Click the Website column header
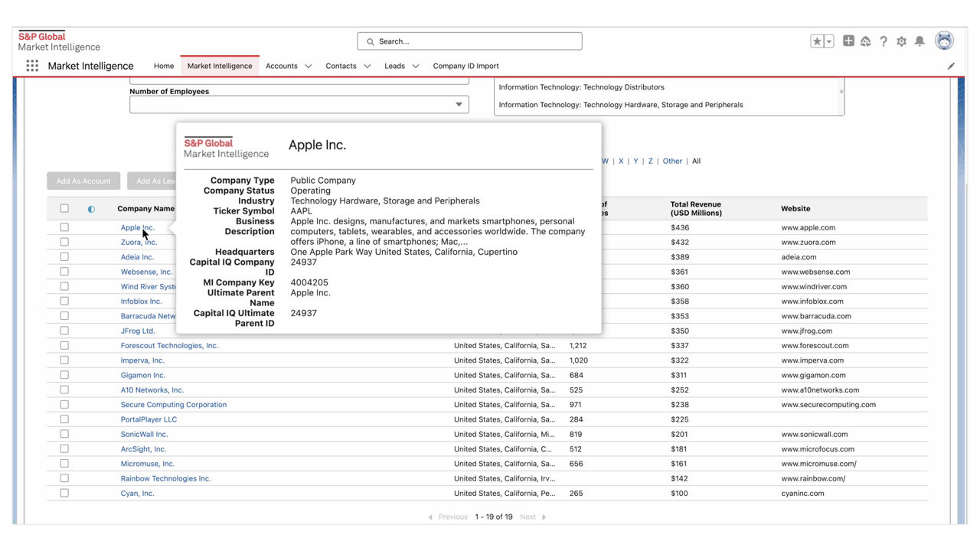The width and height of the screenshot is (980, 551). (795, 208)
